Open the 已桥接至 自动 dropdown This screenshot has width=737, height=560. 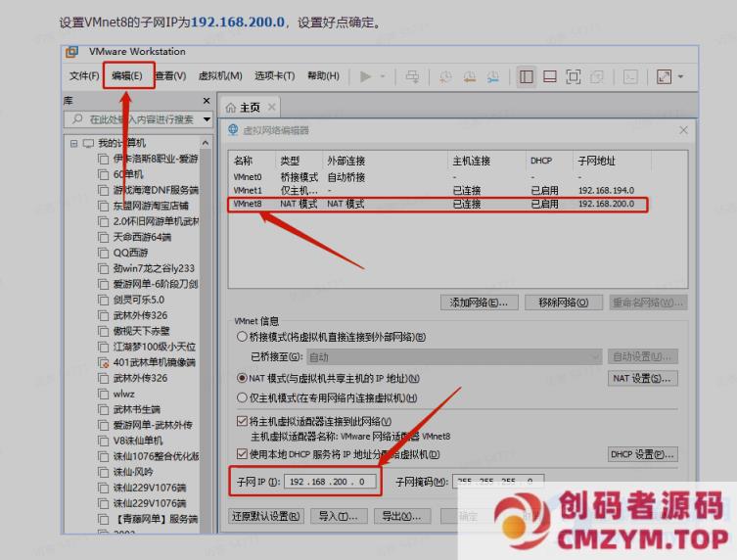point(454,357)
